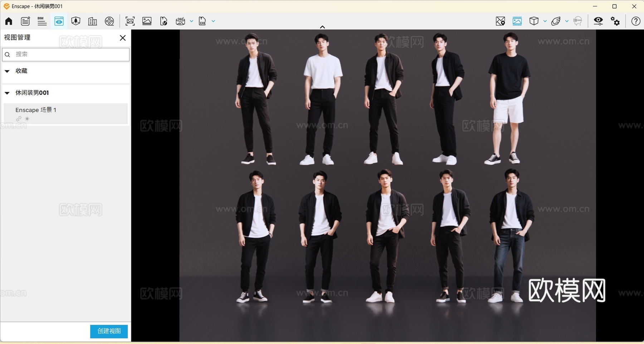This screenshot has height=344, width=644.
Task: Close the Enscape window
Action: (634, 6)
